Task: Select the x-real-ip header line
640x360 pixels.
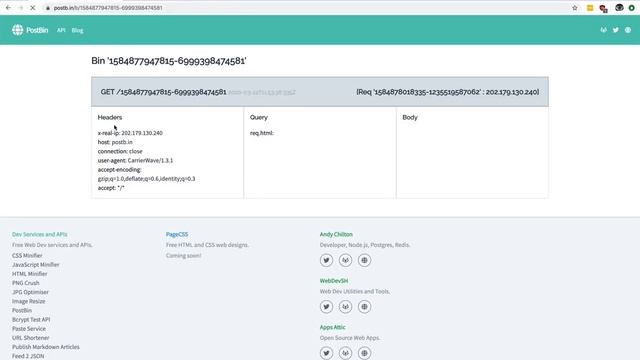Action: point(130,133)
